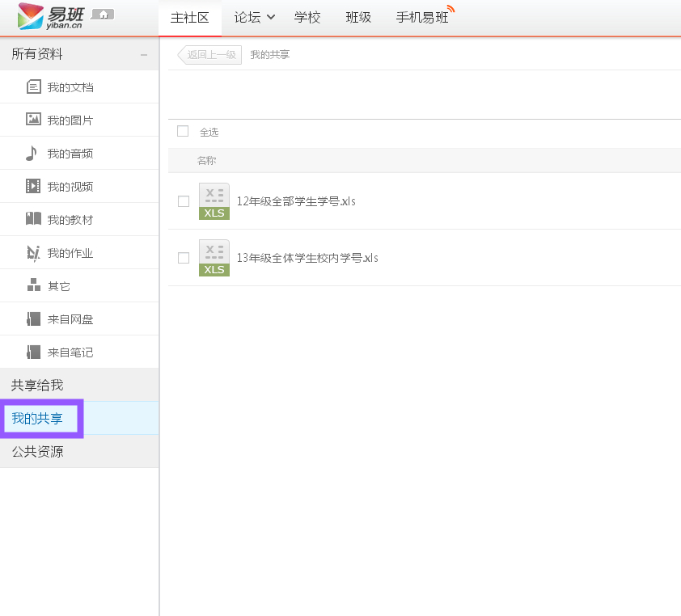Click the film strip video icon
The image size is (681, 616).
pyautogui.click(x=33, y=186)
